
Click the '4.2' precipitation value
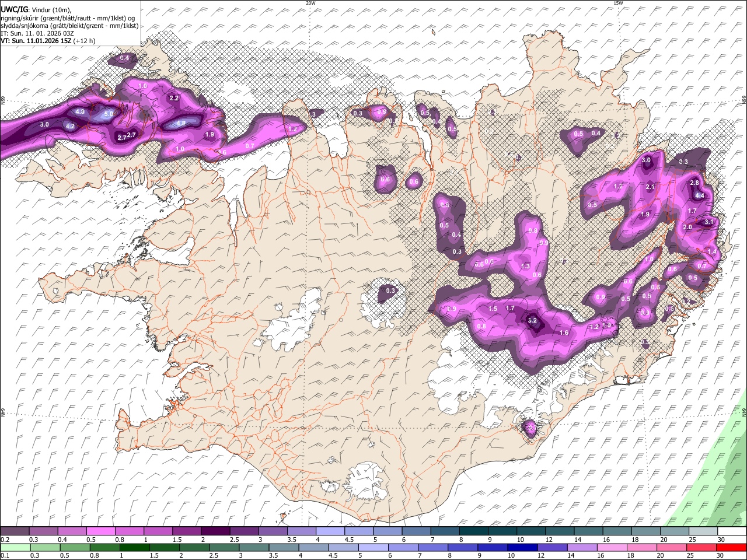71,126
